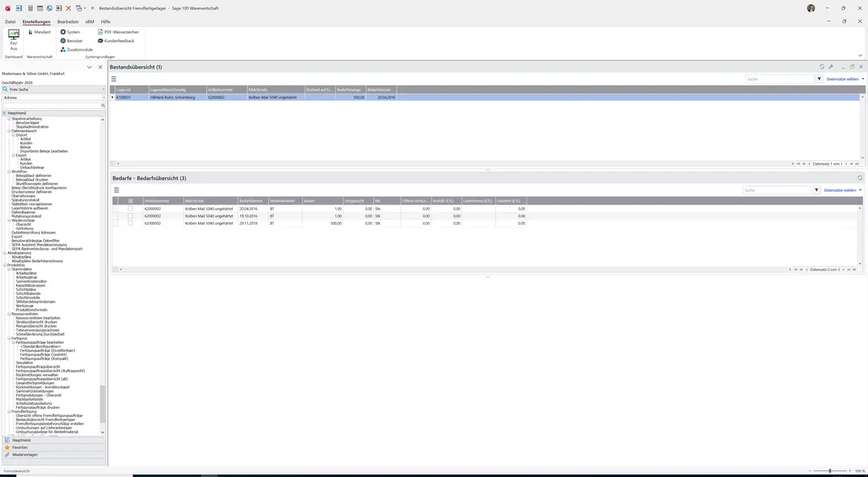Open Zusatzmodule in ribbon
The width and height of the screenshot is (868, 477).
click(x=76, y=50)
